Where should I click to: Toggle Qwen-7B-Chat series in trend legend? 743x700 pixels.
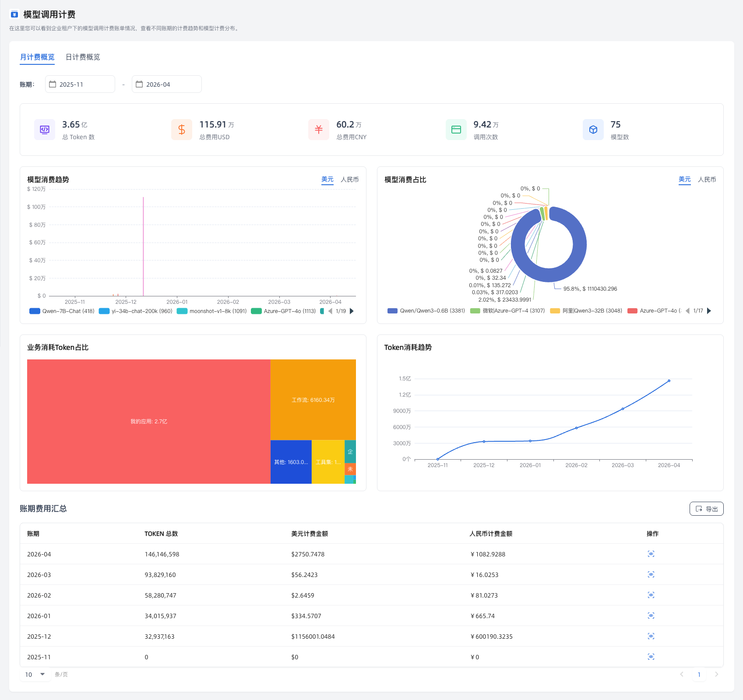point(62,311)
